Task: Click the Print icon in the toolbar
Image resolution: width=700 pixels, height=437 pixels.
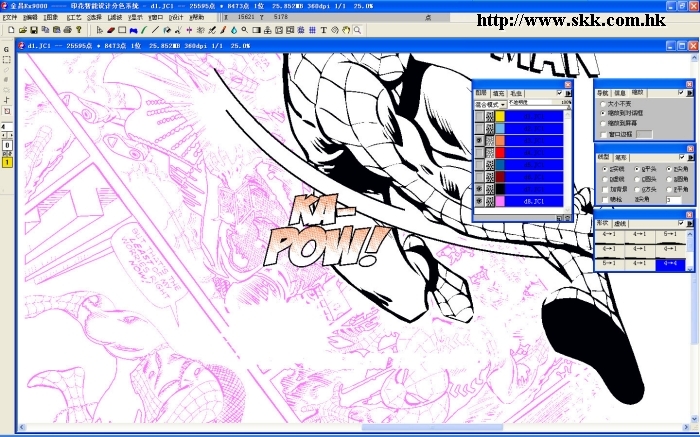Action: pyautogui.click(x=67, y=30)
